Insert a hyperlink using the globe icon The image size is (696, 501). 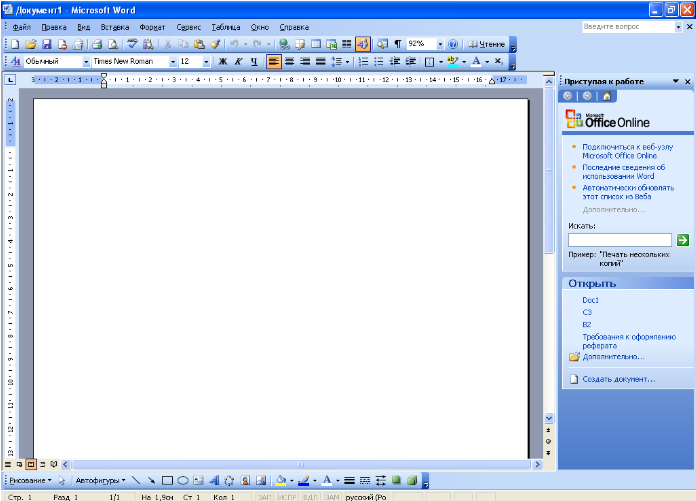(284, 44)
